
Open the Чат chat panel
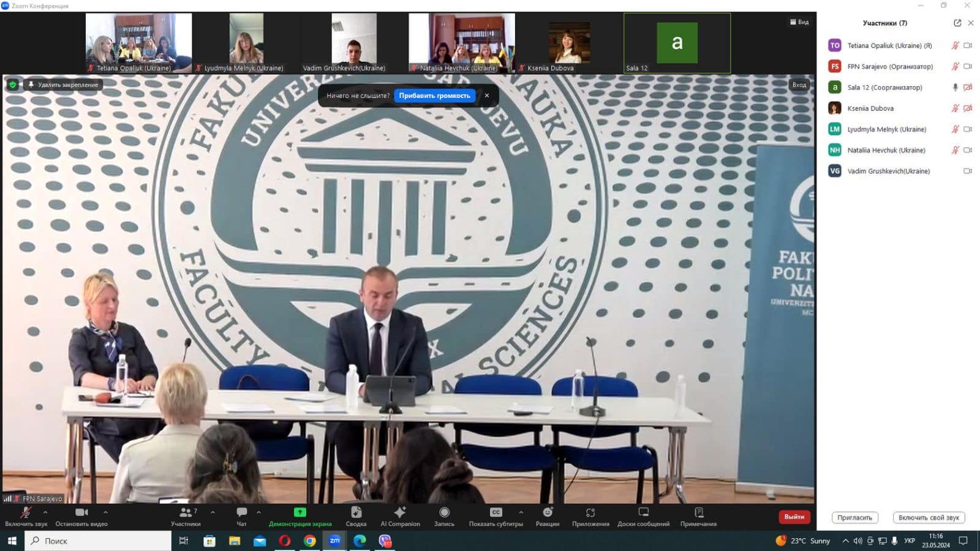(242, 517)
